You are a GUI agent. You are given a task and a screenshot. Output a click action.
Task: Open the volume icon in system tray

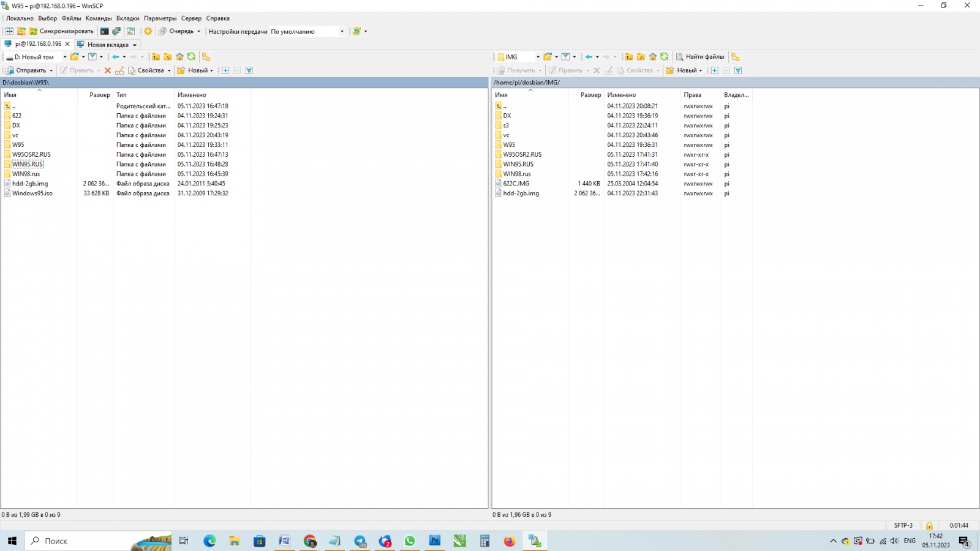(x=894, y=541)
